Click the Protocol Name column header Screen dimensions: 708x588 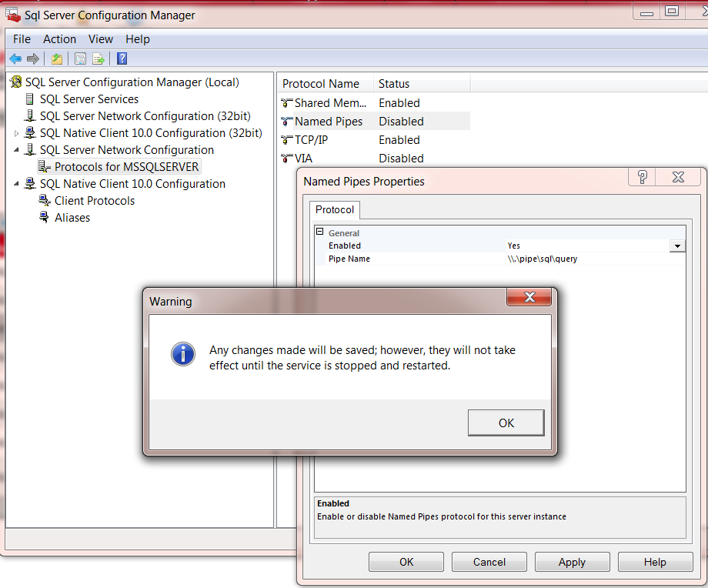click(325, 84)
